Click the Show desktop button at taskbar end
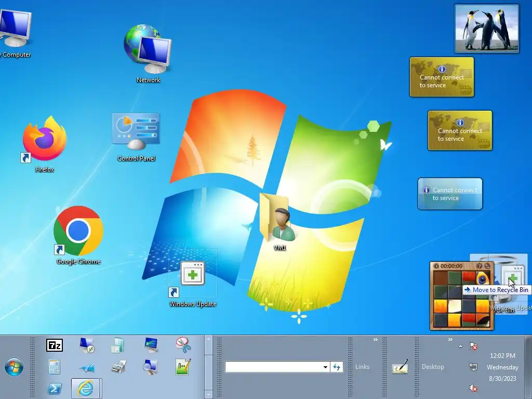 click(528, 367)
